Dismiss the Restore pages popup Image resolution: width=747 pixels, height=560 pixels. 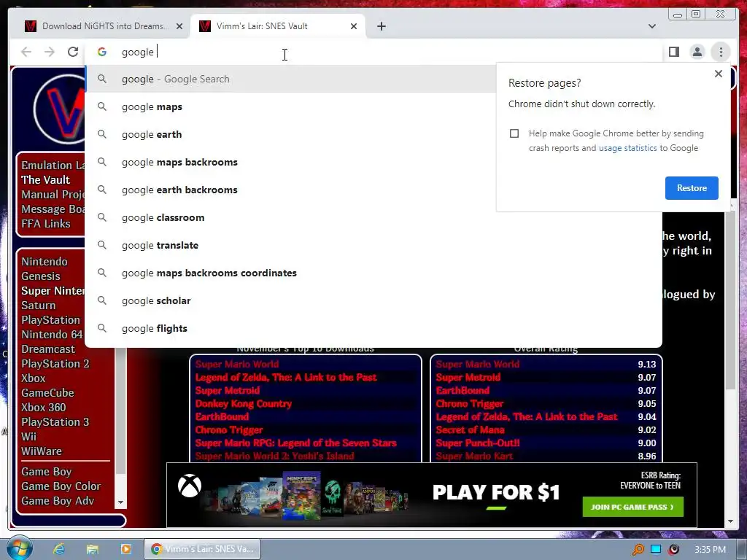719,74
